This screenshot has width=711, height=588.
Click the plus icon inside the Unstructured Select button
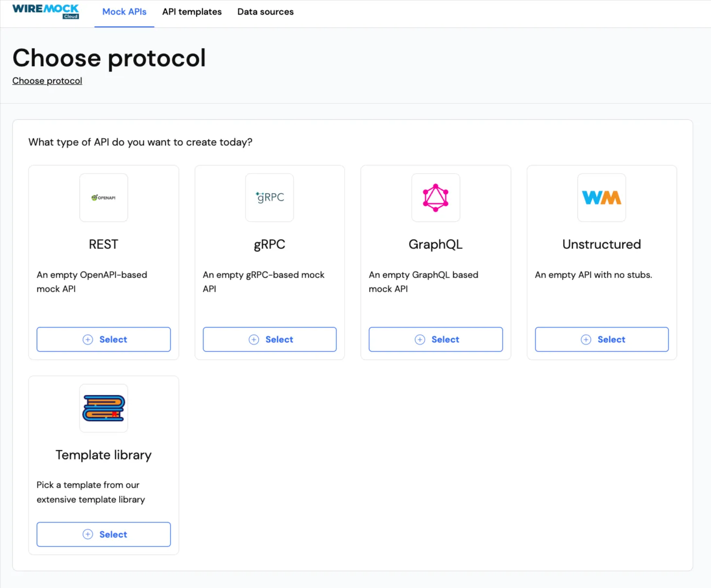(x=586, y=339)
